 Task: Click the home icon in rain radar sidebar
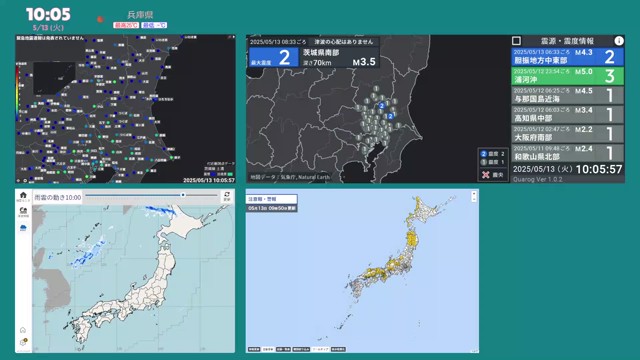pos(23,197)
